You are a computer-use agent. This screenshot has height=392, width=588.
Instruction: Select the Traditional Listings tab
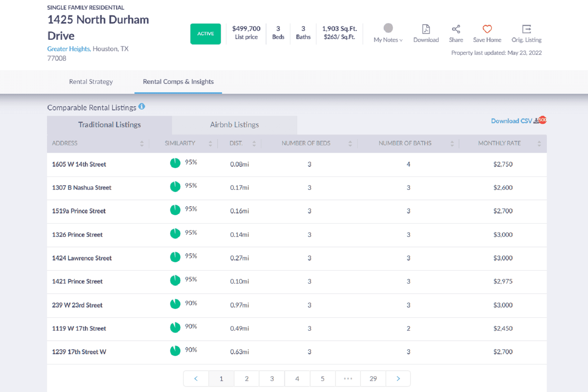[x=110, y=125]
